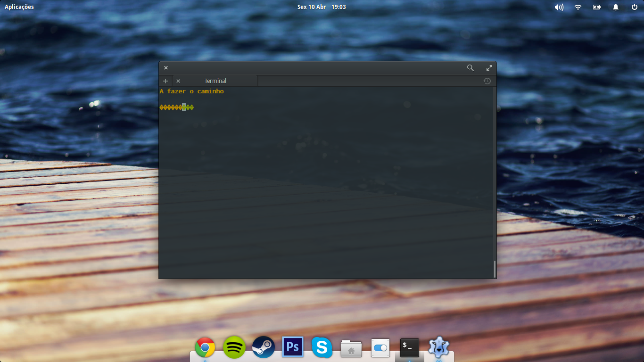The width and height of the screenshot is (644, 362).
Task: Click the terminal's vertical scrollbar
Action: 494,269
